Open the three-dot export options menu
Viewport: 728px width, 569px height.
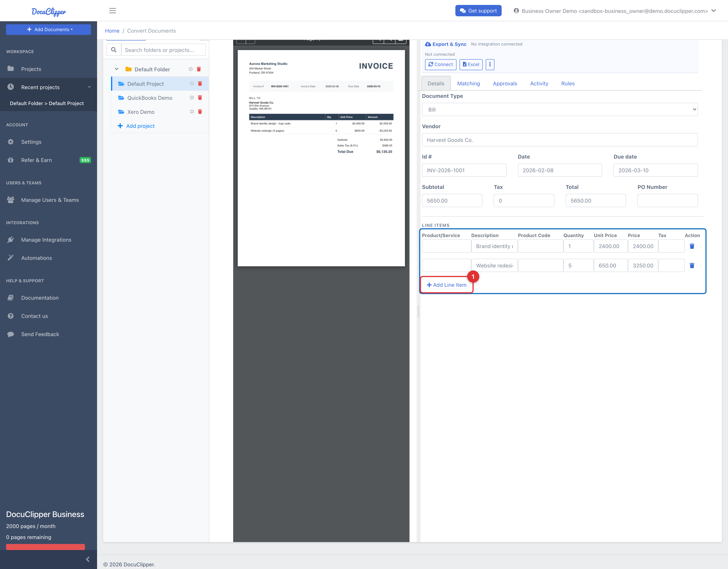click(x=490, y=64)
